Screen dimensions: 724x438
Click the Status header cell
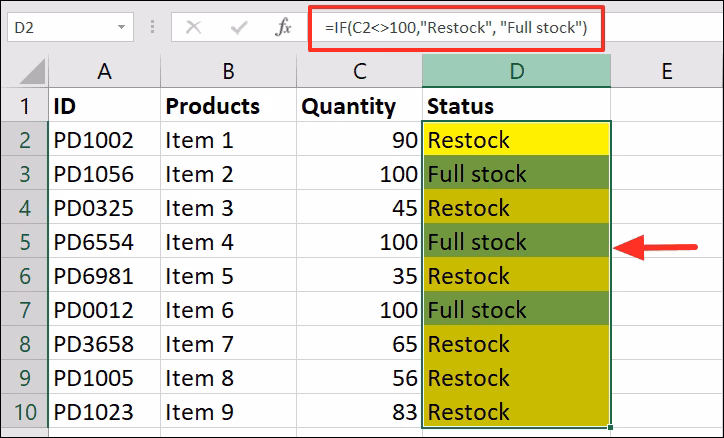click(516, 106)
